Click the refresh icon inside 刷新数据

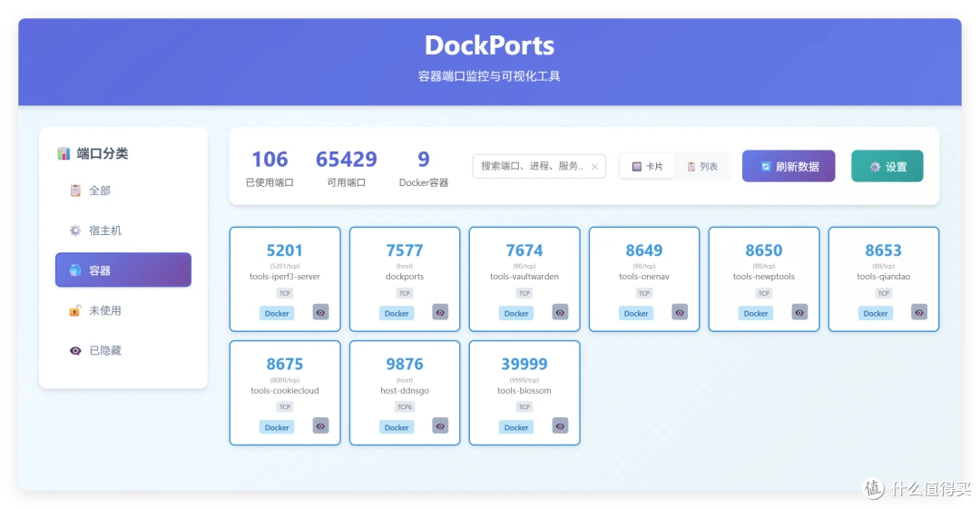point(765,166)
